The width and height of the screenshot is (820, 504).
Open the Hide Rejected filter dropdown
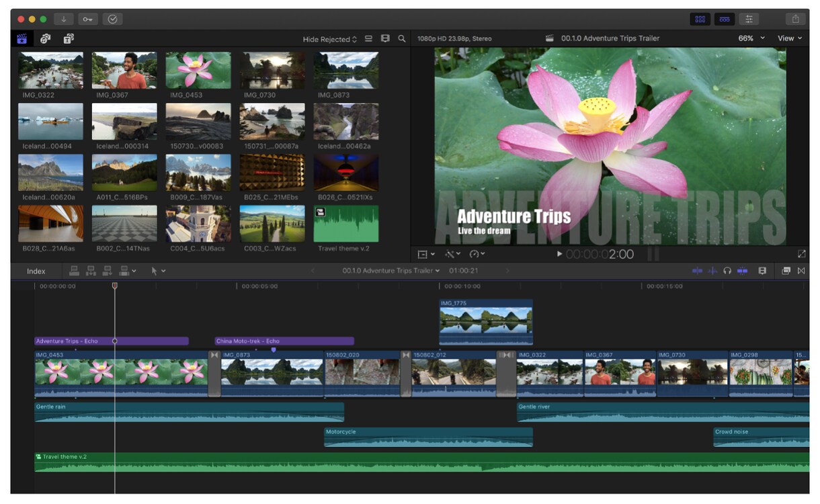329,39
